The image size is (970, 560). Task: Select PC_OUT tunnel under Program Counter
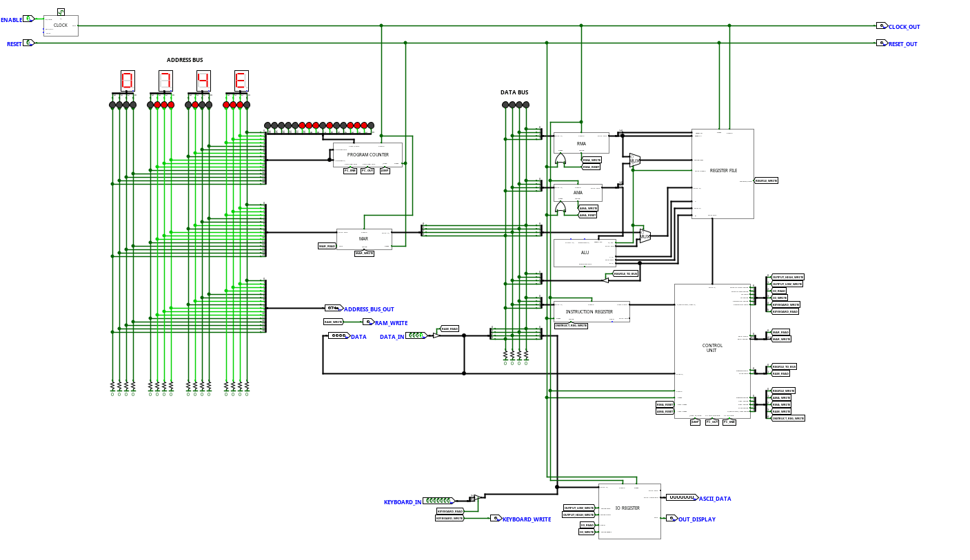pos(367,170)
